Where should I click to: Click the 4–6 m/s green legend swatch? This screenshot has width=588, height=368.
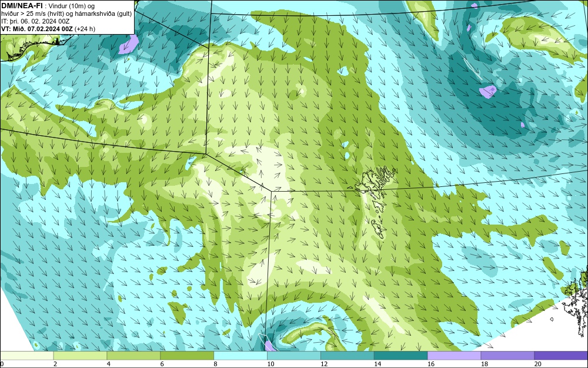(133, 355)
